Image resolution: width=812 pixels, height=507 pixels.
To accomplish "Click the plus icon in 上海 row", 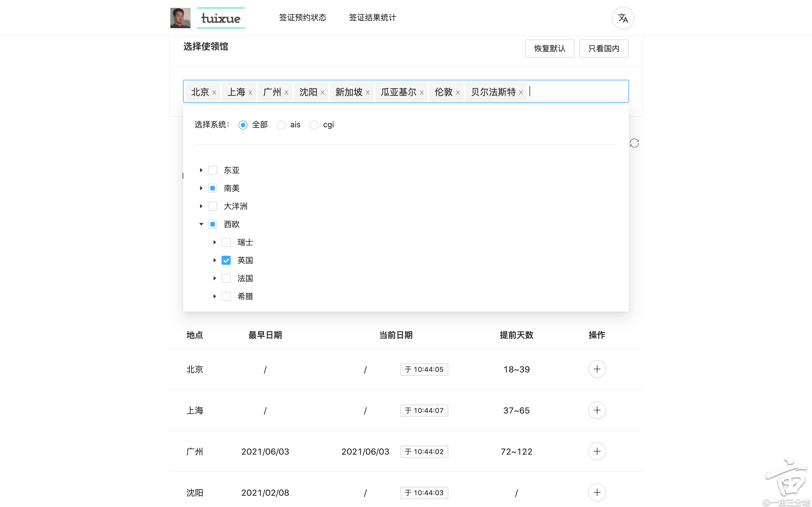I will point(597,410).
